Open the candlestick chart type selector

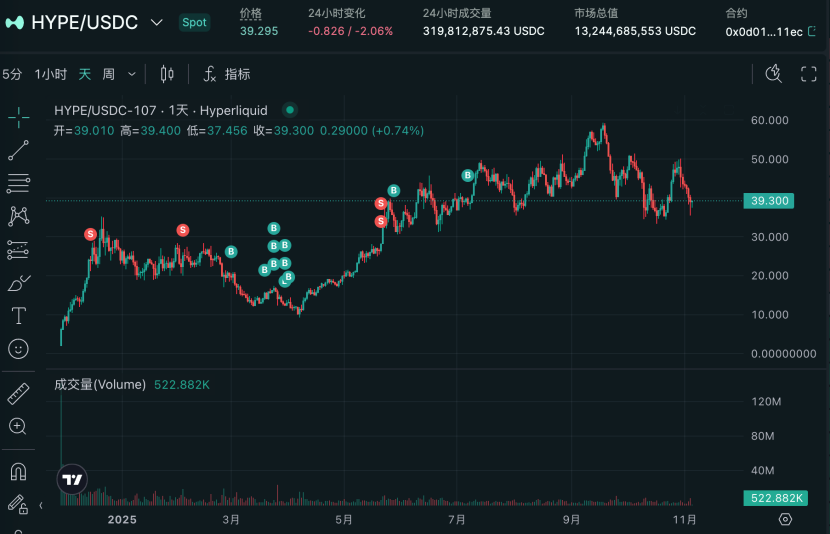[x=167, y=74]
